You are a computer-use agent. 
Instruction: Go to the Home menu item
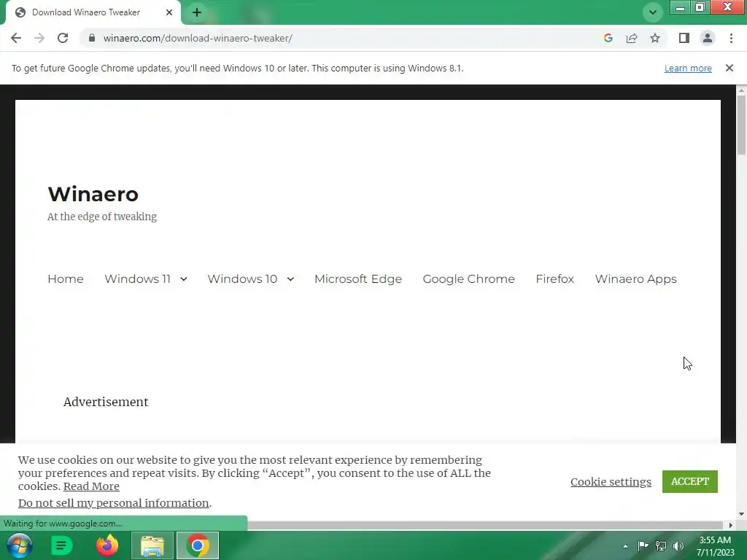(x=66, y=279)
